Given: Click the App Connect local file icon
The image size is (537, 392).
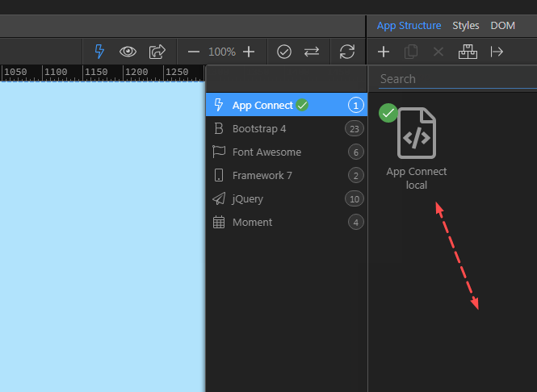Looking at the screenshot, I should [x=417, y=133].
